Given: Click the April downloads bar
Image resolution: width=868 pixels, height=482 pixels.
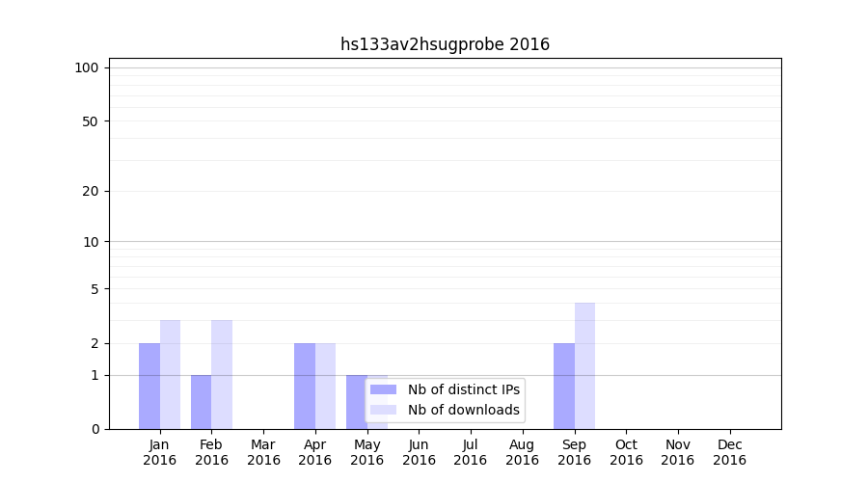Looking at the screenshot, I should click(x=325, y=386).
